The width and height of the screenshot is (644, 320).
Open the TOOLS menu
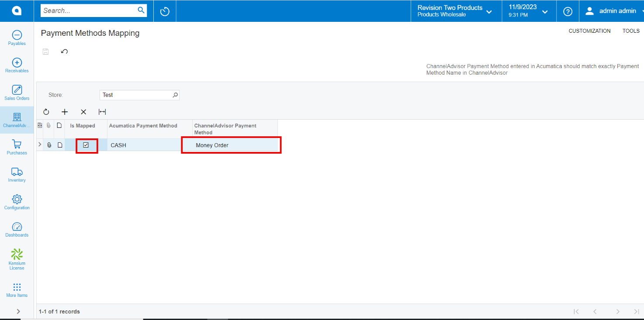pyautogui.click(x=631, y=31)
